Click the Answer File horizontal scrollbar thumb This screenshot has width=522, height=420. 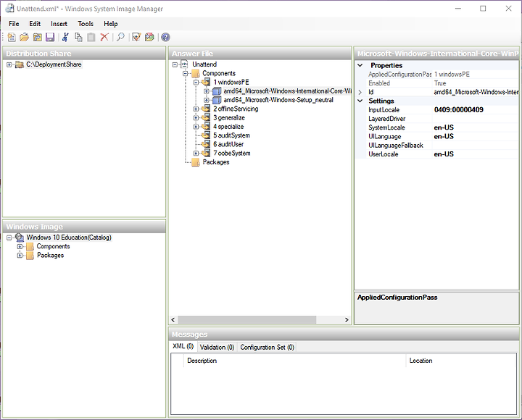(x=247, y=319)
